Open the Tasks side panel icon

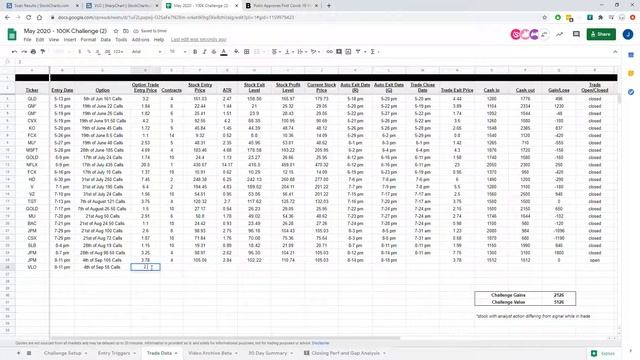click(631, 92)
